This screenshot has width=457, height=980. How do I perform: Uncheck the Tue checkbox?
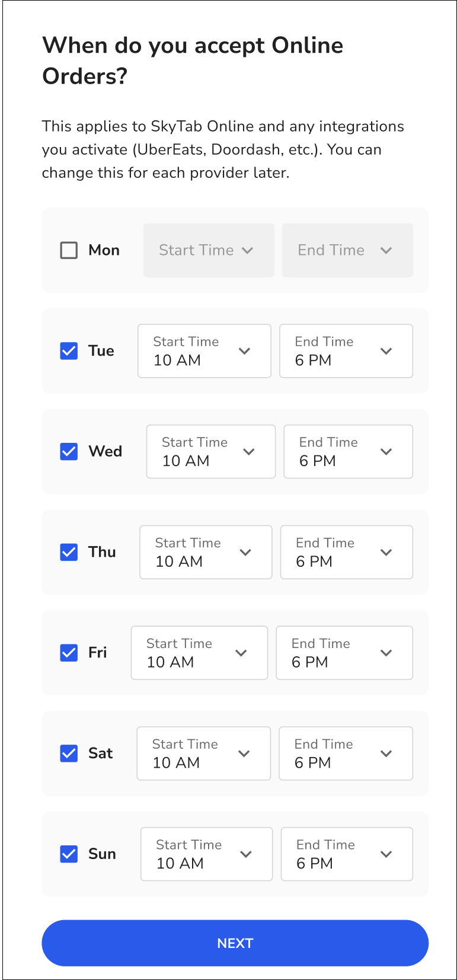coord(69,351)
